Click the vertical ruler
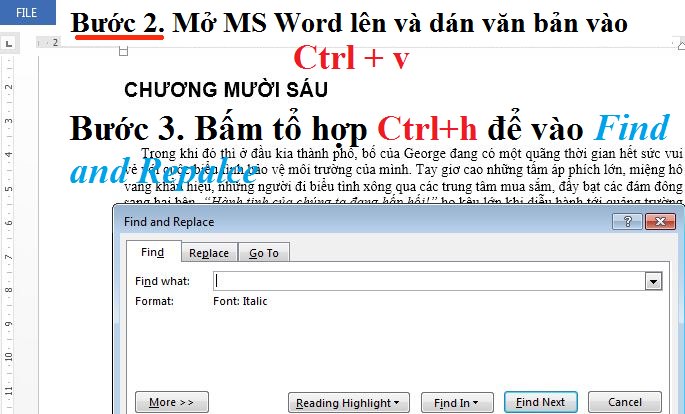685x414 pixels. pyautogui.click(x=9, y=236)
